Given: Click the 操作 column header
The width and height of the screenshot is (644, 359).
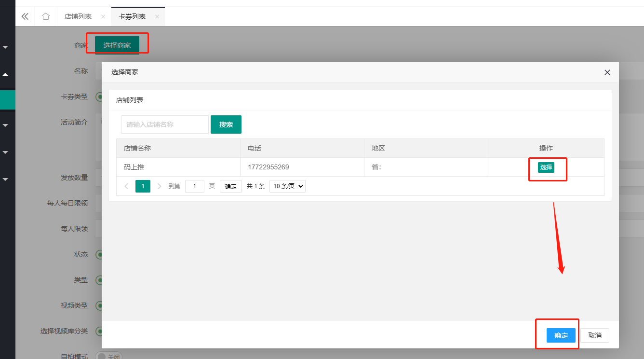Looking at the screenshot, I should [546, 149].
